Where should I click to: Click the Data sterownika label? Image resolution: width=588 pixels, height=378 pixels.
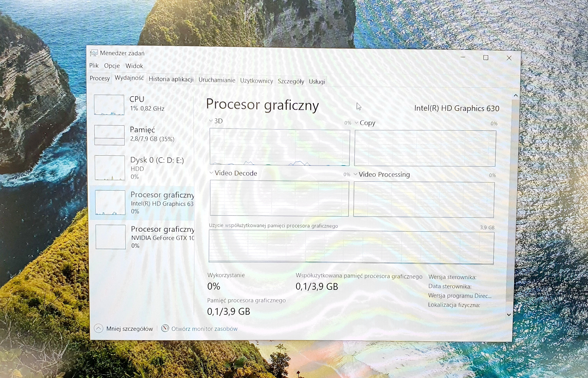[450, 286]
